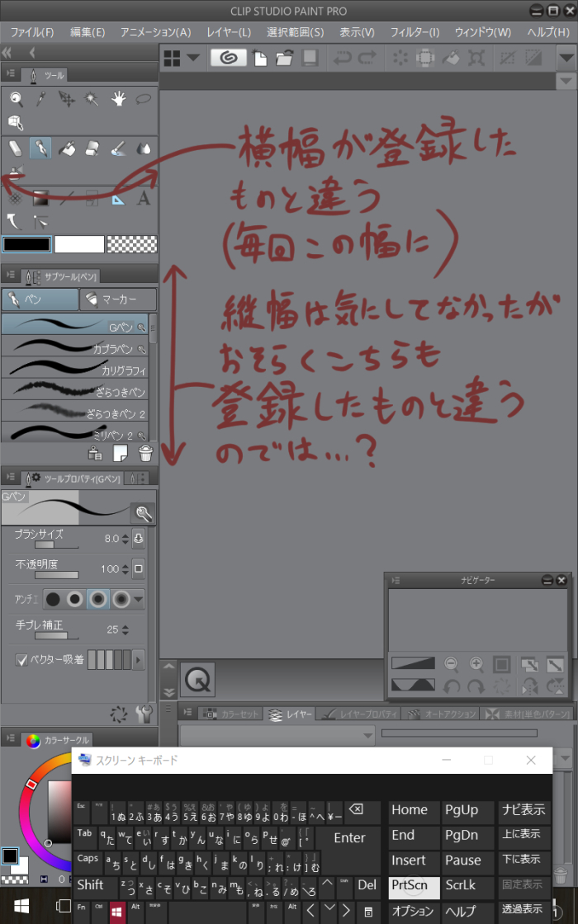Select ざらつきペン 2 sub tool
The height and width of the screenshot is (924, 578).
[75, 412]
